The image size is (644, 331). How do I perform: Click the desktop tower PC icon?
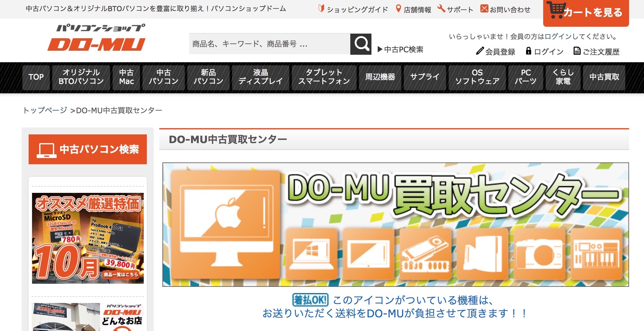click(x=483, y=253)
